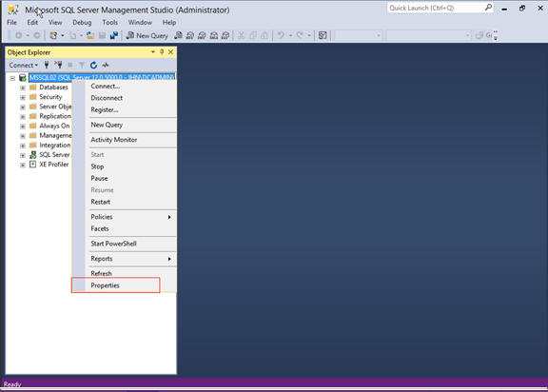Viewport: 548px width, 392px height.
Task: Click the Disconnect plug icon with red X
Action: (58, 65)
